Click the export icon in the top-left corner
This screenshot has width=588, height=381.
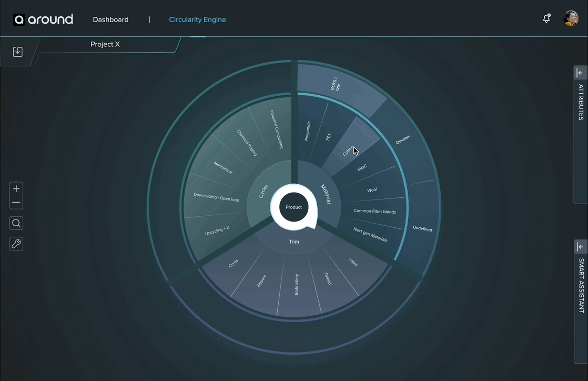click(x=17, y=51)
